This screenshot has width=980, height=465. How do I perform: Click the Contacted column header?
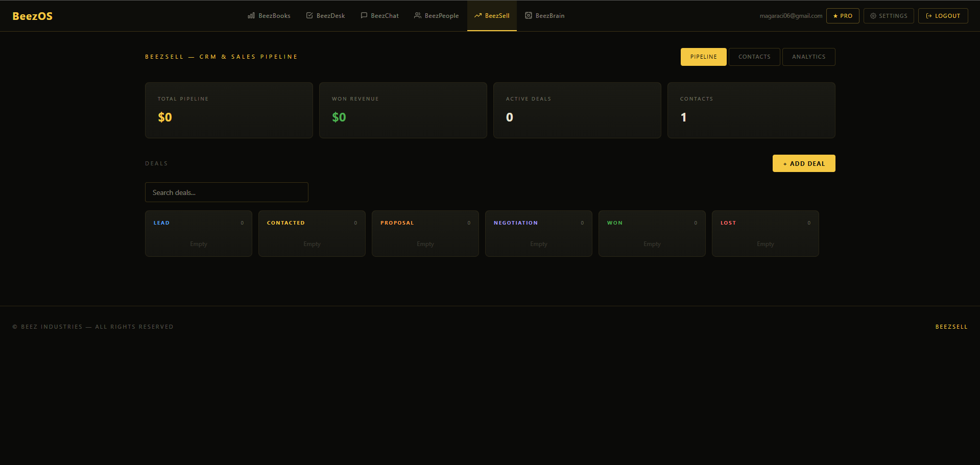pos(286,223)
